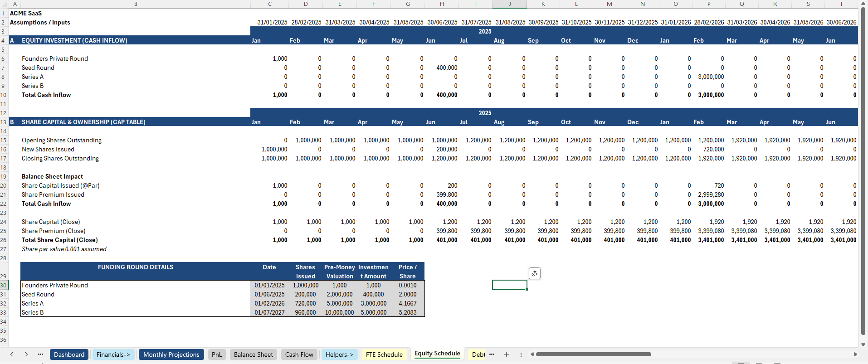Click Series A price per share cell
868x364 pixels.
point(407,303)
